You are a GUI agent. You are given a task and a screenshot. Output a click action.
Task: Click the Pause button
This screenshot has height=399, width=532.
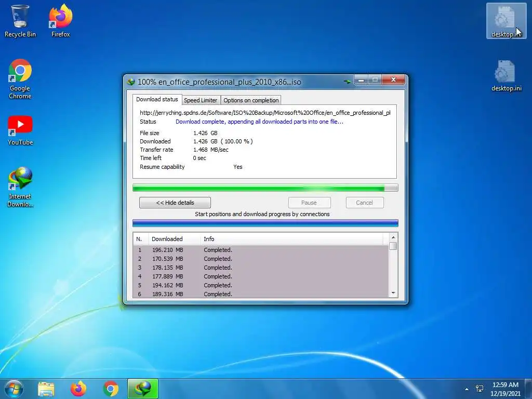[x=309, y=203]
